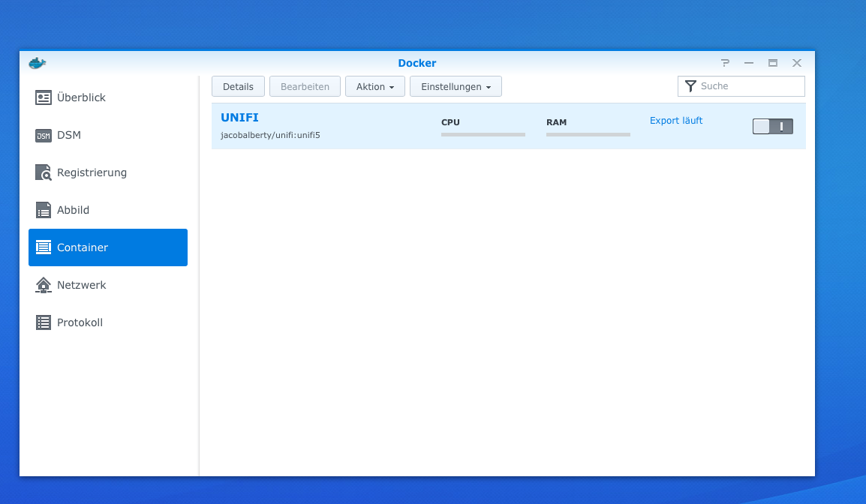Select the Container label in sidebar
The image size is (866, 504).
tap(83, 247)
